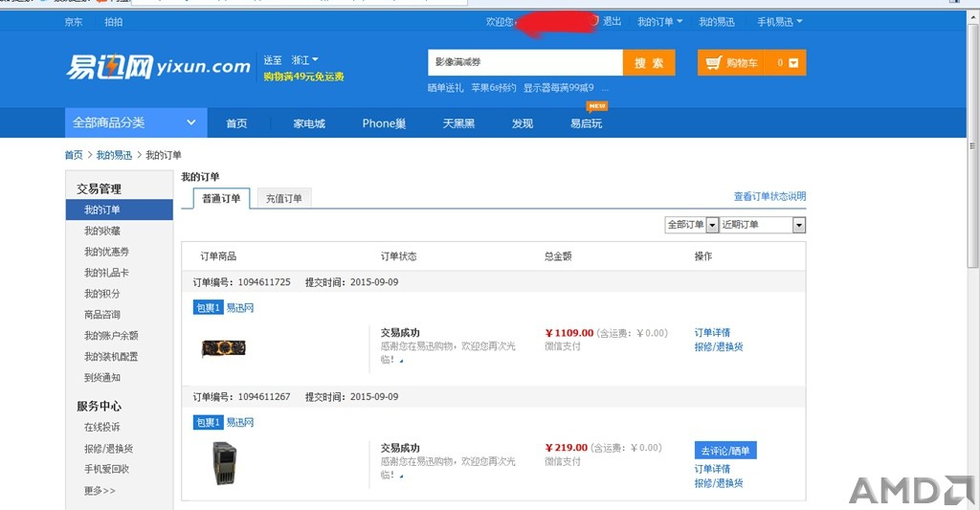Open 手机爱回收 in sidebar
The image size is (980, 510).
click(x=107, y=469)
